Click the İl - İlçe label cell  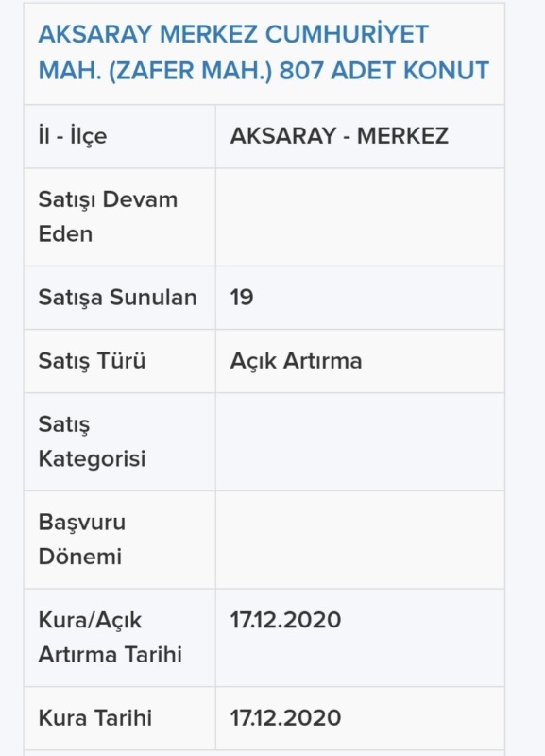120,136
